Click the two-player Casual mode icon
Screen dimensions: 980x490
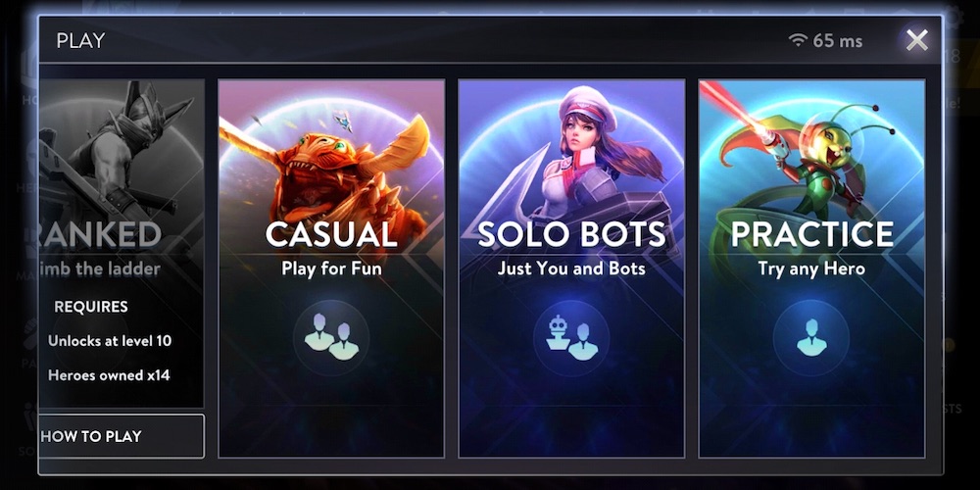[x=331, y=337]
